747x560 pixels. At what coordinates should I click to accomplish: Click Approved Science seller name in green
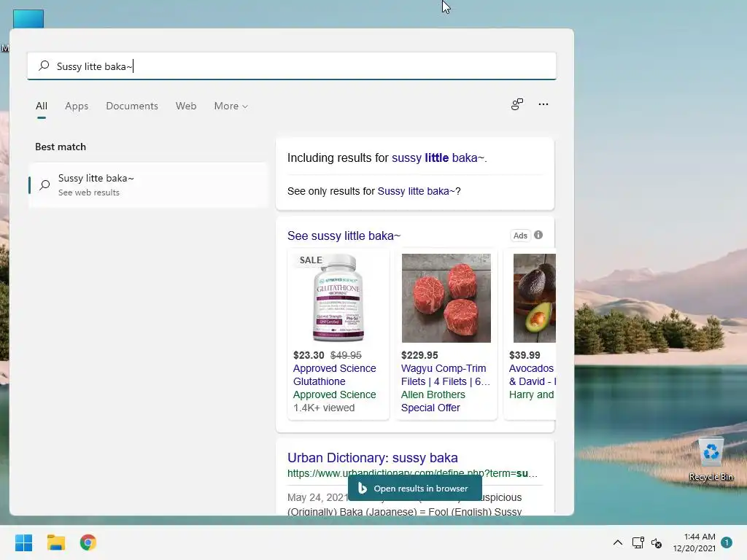tap(334, 394)
